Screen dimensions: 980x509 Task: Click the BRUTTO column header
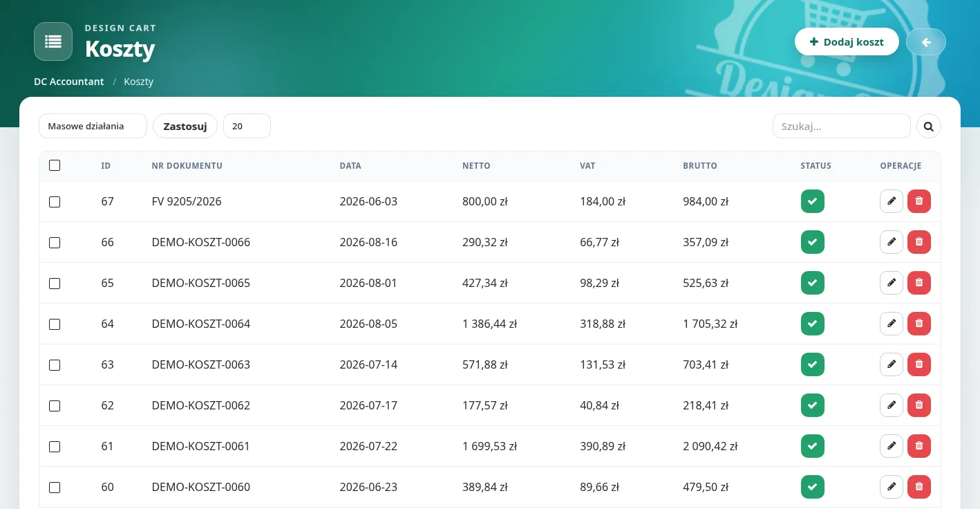click(x=700, y=166)
